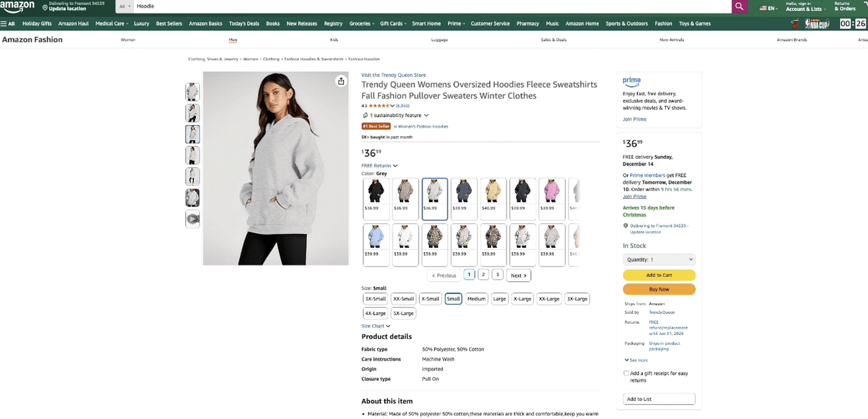
Task: Open the All hamburger menu icon
Action: coord(8,24)
